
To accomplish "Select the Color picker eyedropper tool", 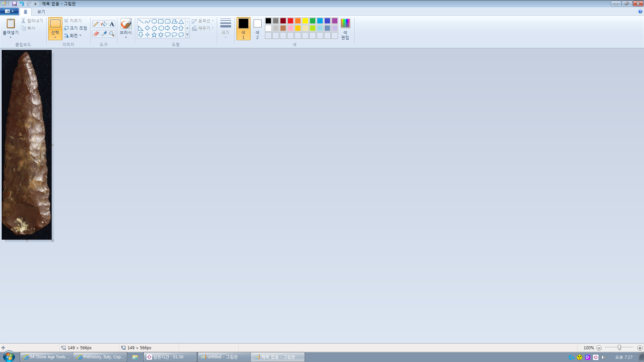I will (104, 34).
